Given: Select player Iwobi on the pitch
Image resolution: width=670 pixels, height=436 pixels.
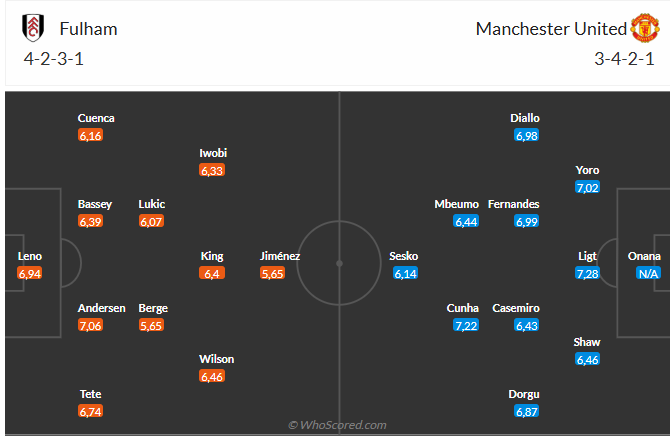Looking at the screenshot, I should tap(212, 152).
